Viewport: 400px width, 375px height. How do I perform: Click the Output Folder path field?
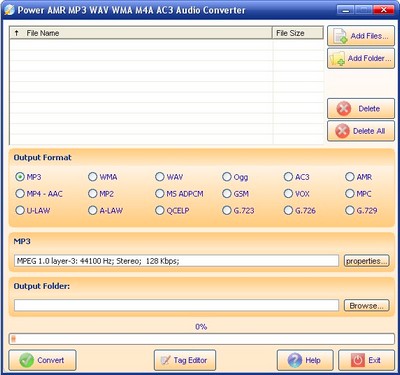[x=176, y=305]
